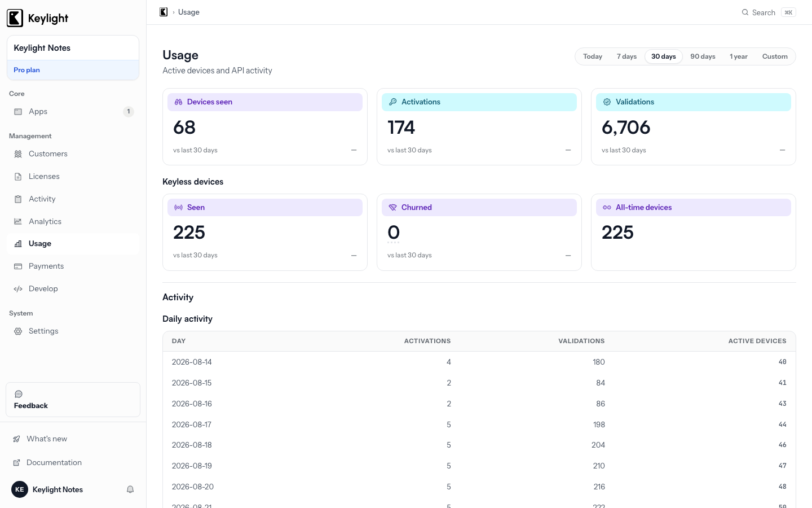Switch to the 7 days range
Viewport: 812px width, 508px height.
[626, 56]
